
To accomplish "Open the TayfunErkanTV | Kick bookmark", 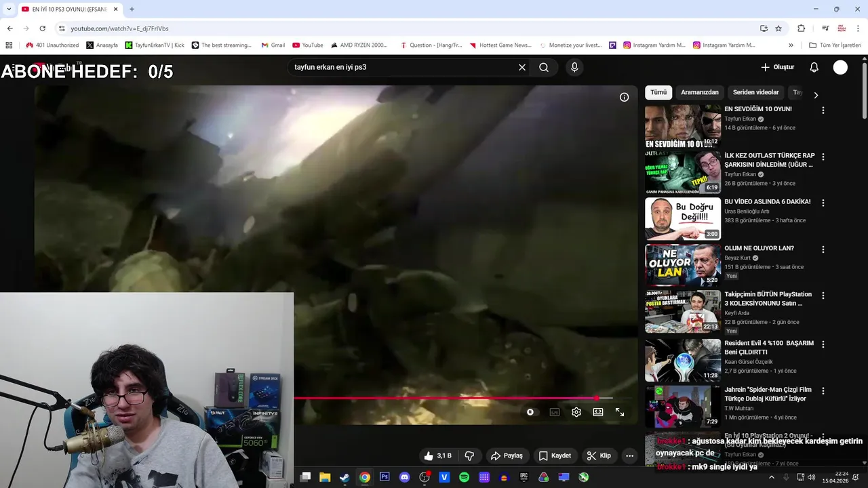I will pos(155,45).
